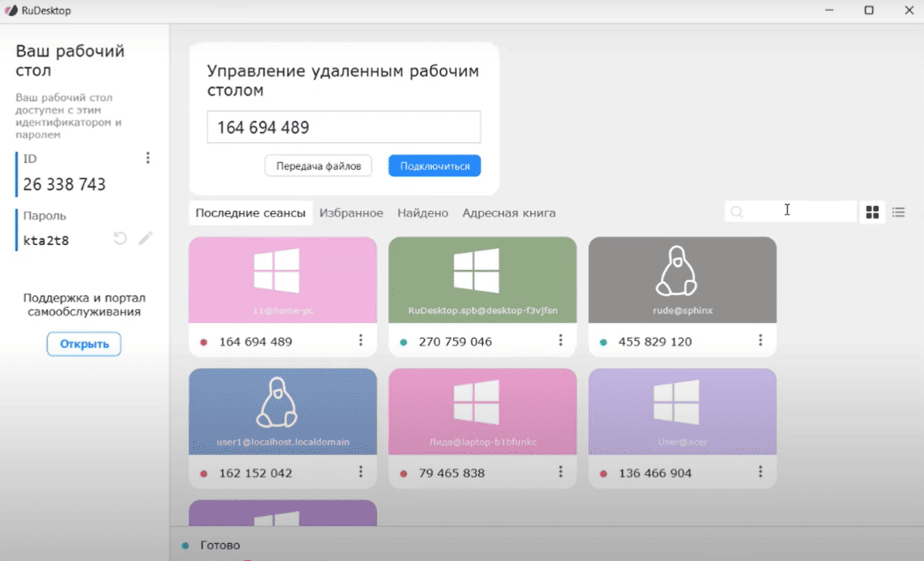Click Windows logo on laptop-b1bfunkc card
924x561 pixels.
tap(476, 403)
